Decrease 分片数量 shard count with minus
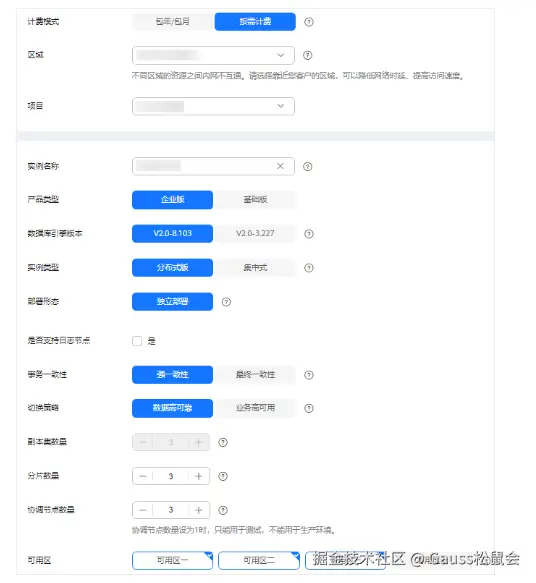Screen dimensions: 536x583 (x=143, y=476)
